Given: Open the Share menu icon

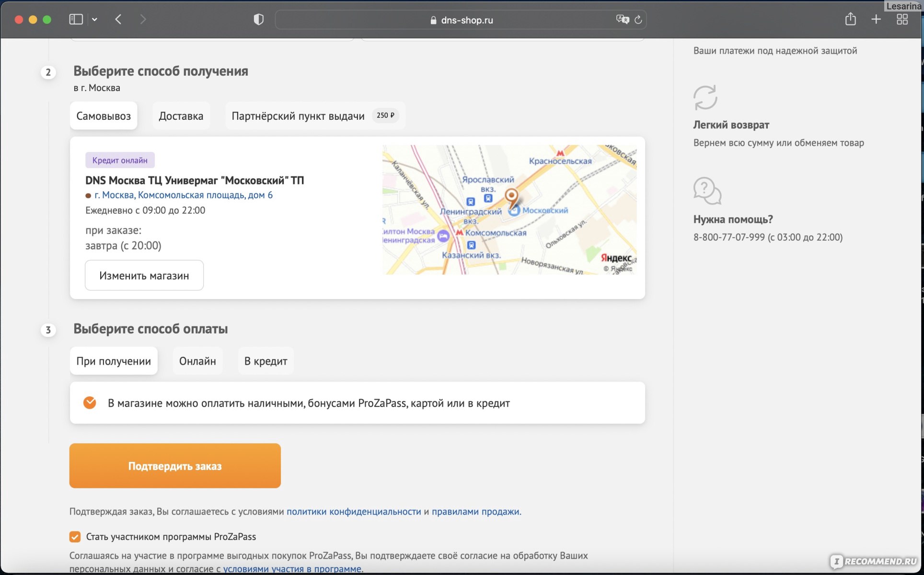Looking at the screenshot, I should tap(851, 19).
